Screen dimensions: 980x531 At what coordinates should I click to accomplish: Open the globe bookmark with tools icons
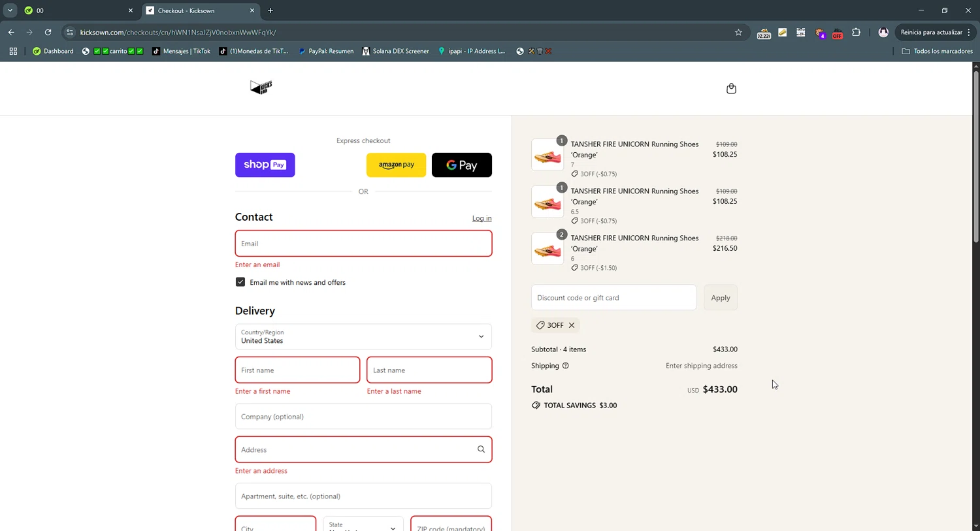click(x=534, y=51)
